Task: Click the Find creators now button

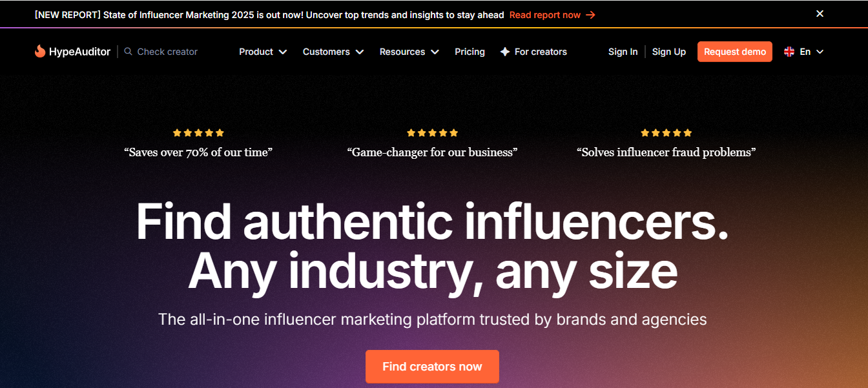Action: (432, 367)
